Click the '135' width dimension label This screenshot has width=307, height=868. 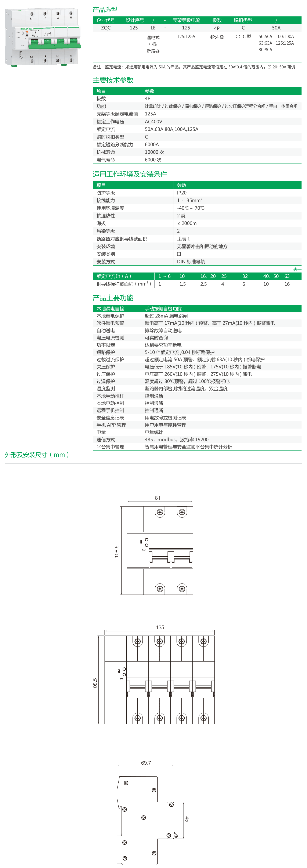[x=160, y=627]
